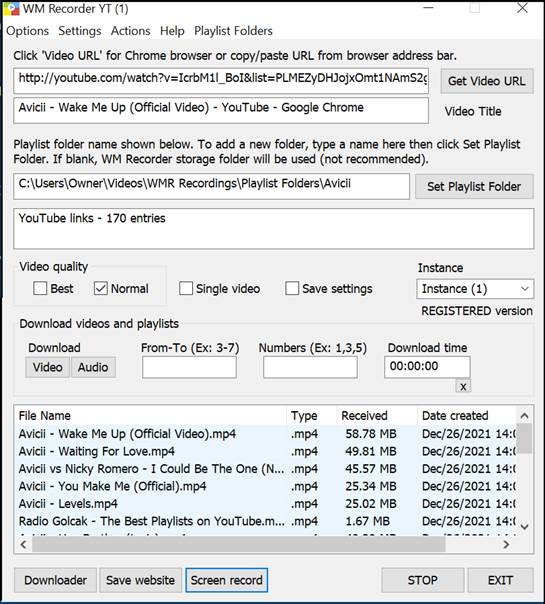Click the small x button below Download time
The image size is (545, 604).
click(463, 386)
